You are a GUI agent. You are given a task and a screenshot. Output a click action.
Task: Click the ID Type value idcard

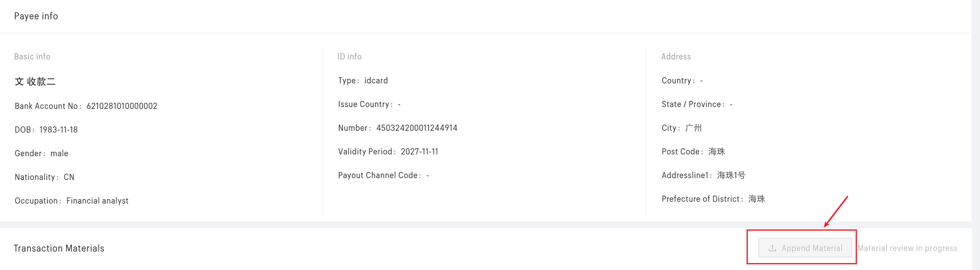pos(376,81)
